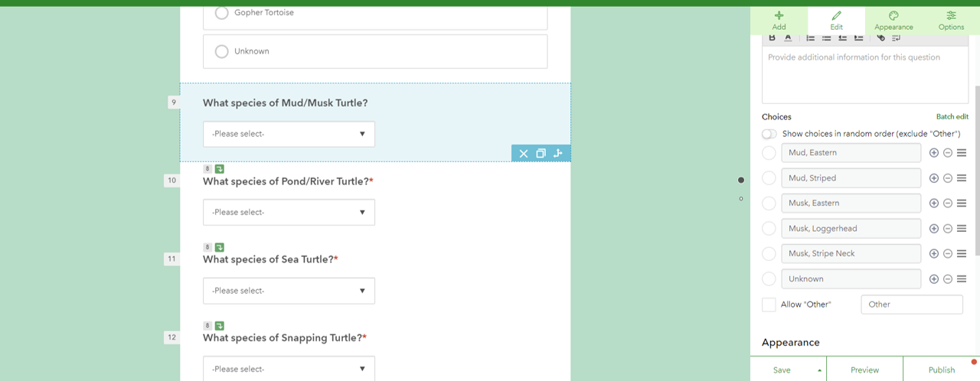Edit the Other label text field
Screen dimensions: 980x381
coord(911,304)
